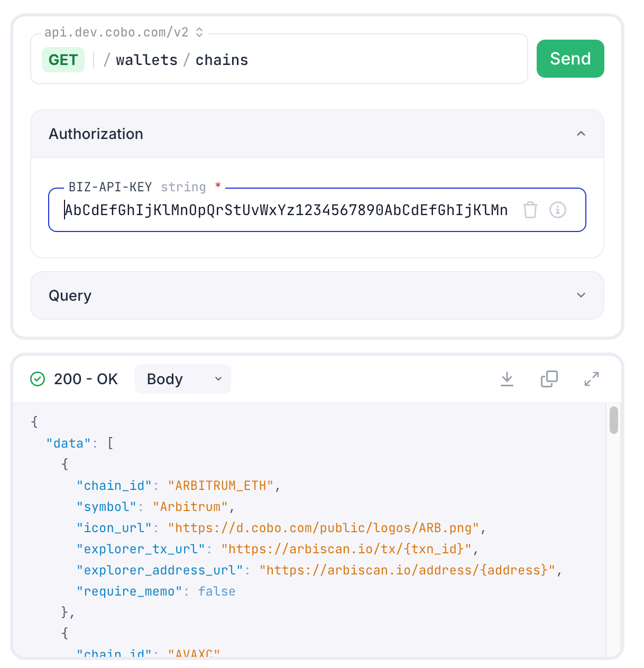Download the response body
The image size is (644, 668).
507,379
